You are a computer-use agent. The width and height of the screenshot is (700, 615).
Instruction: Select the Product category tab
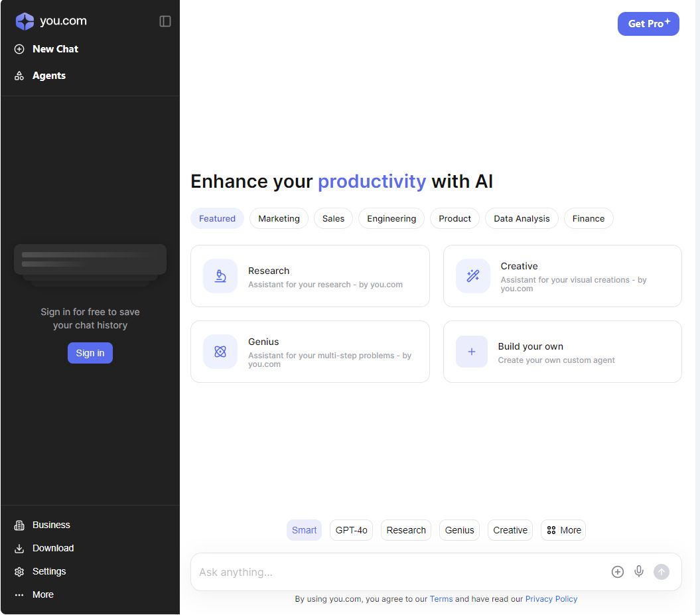(x=455, y=218)
